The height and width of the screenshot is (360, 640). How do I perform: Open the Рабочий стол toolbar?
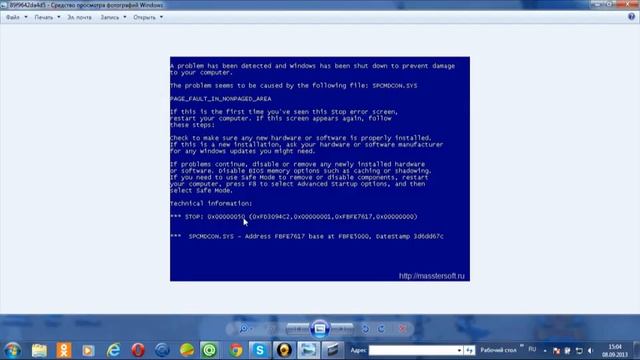click(x=498, y=350)
